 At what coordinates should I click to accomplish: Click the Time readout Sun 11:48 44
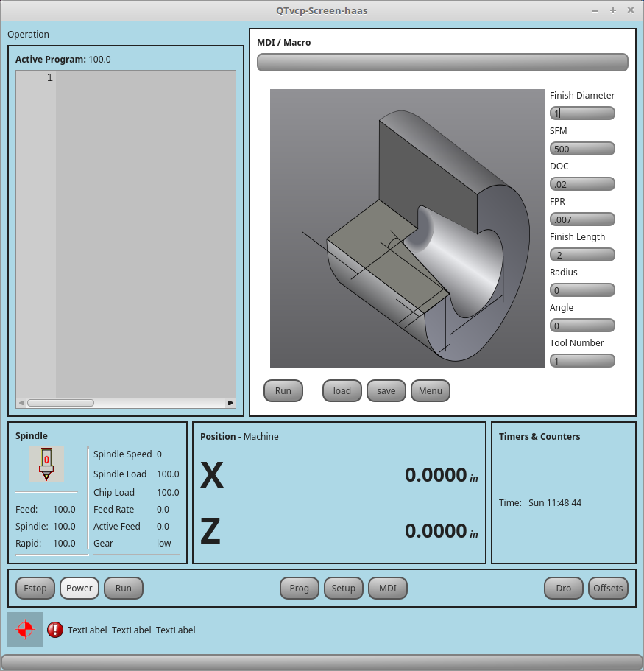tap(555, 503)
